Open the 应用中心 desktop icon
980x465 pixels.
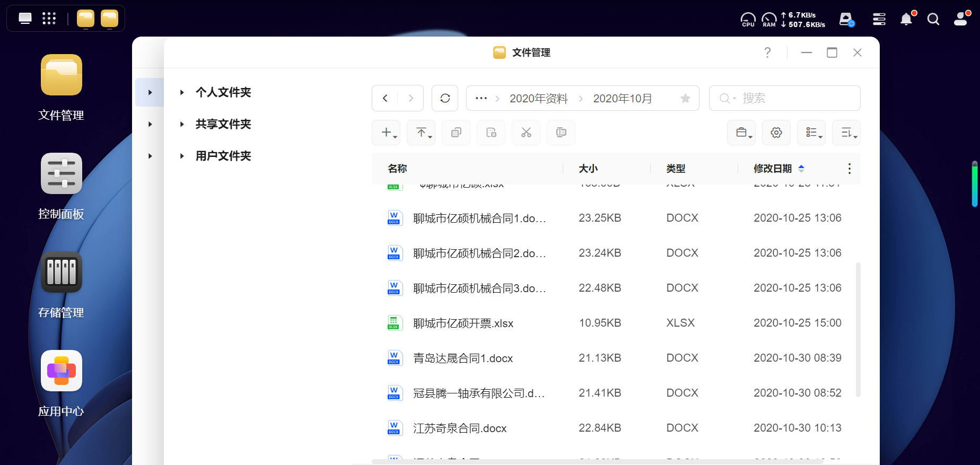[62, 371]
